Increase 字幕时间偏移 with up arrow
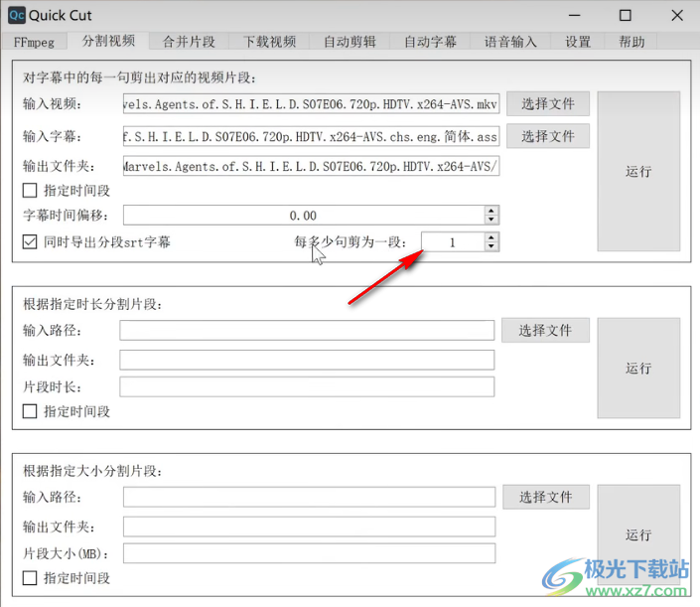Image resolution: width=700 pixels, height=607 pixels. click(x=491, y=211)
